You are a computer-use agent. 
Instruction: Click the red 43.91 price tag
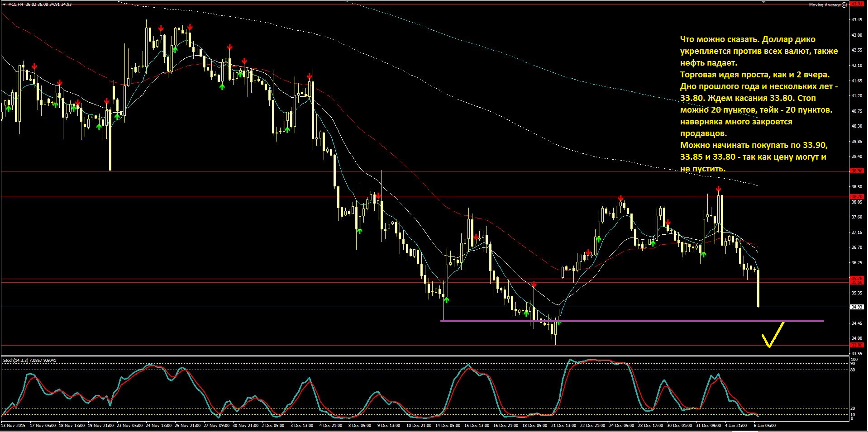857,4
